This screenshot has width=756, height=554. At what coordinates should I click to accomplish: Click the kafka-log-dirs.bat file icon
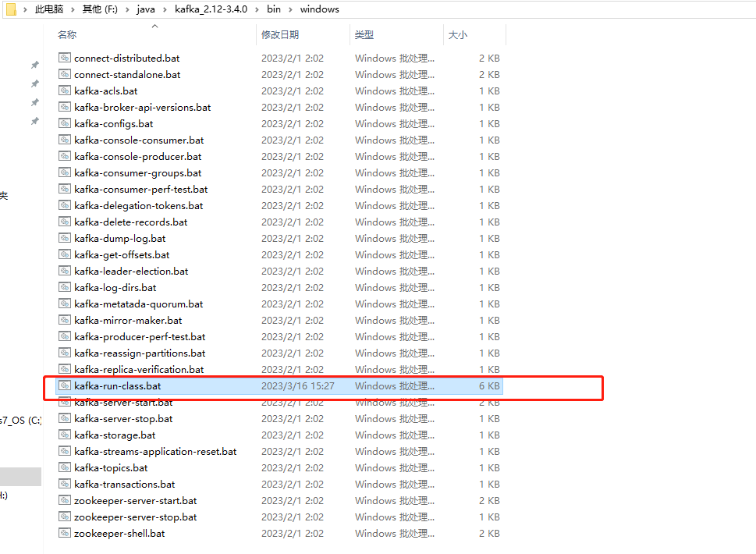tap(65, 287)
